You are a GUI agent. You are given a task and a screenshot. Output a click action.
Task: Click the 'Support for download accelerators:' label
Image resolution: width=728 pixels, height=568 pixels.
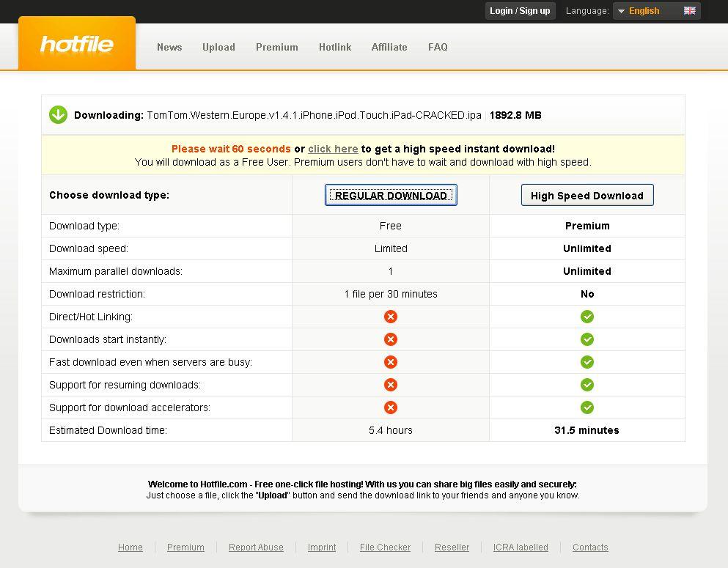click(x=130, y=407)
